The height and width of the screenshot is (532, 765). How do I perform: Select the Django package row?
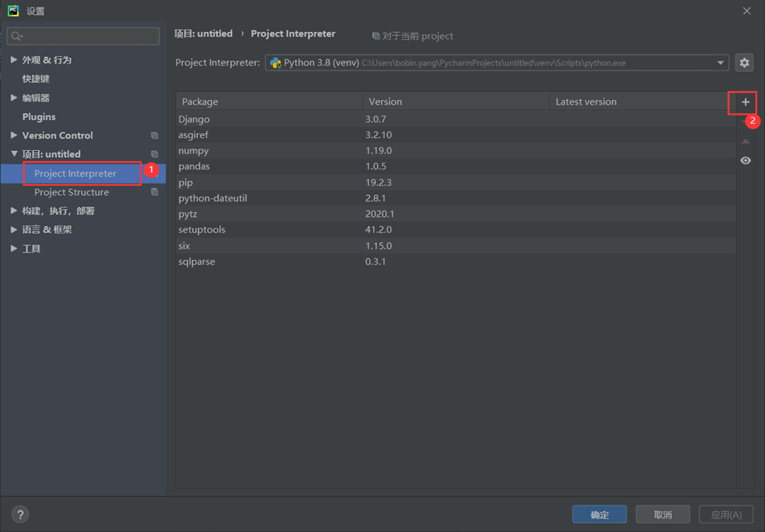tap(456, 119)
